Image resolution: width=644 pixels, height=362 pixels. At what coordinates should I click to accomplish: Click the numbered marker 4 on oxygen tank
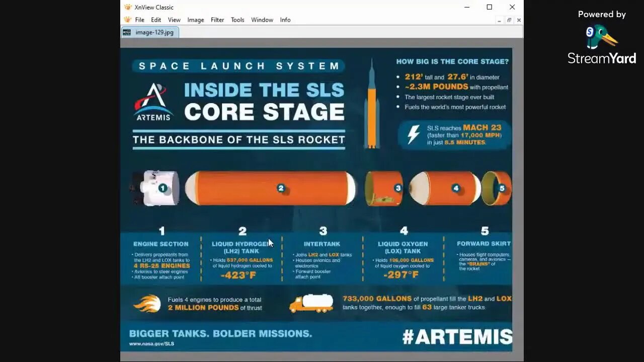point(456,188)
